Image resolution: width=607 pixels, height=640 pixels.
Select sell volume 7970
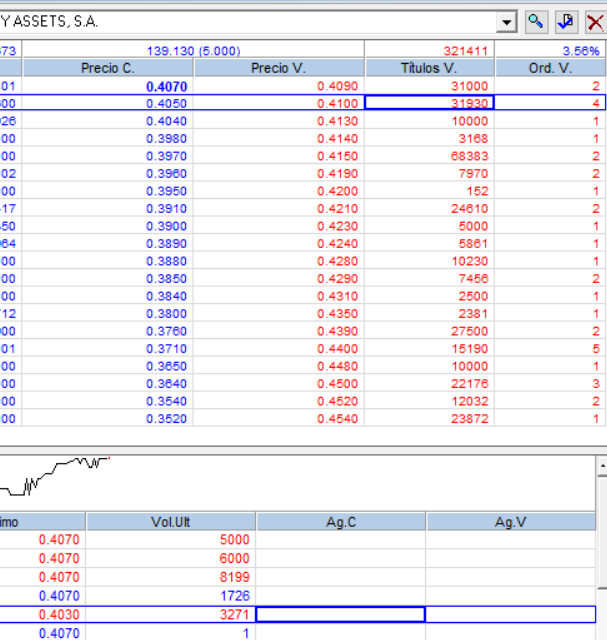(x=473, y=174)
